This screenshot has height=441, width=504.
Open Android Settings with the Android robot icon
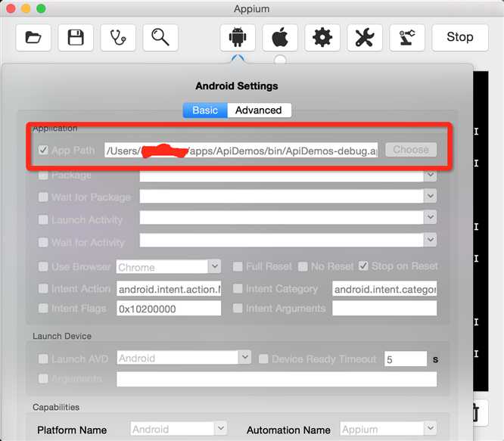tap(238, 38)
